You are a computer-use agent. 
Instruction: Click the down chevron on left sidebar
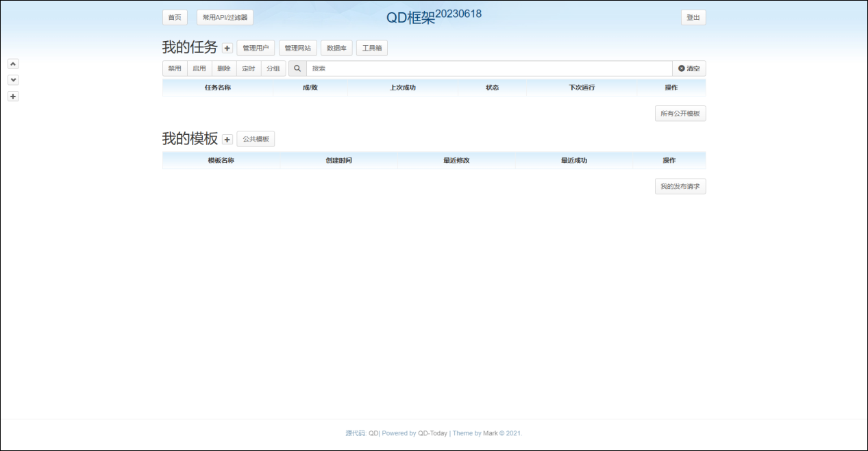13,80
